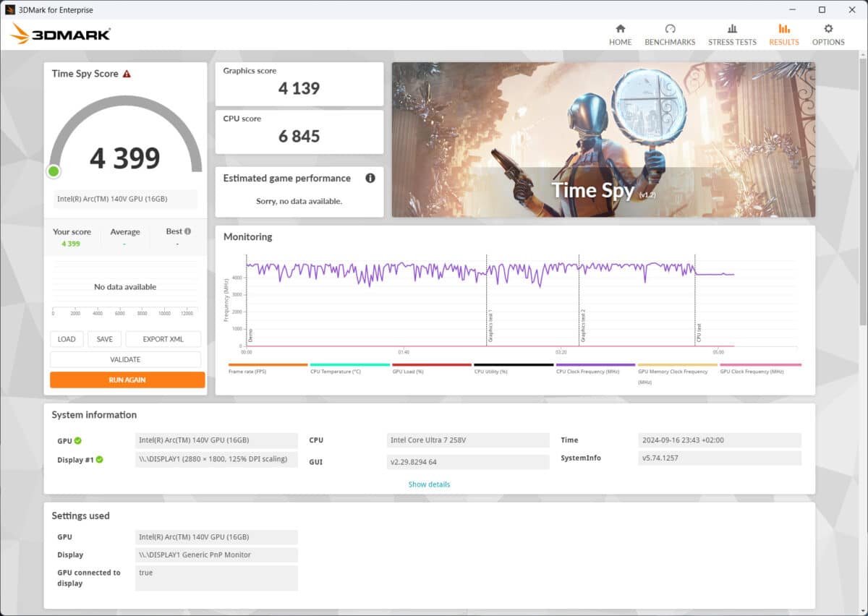This screenshot has width=868, height=616.
Task: Click the green check mark beside Display #1
Action: (x=100, y=459)
